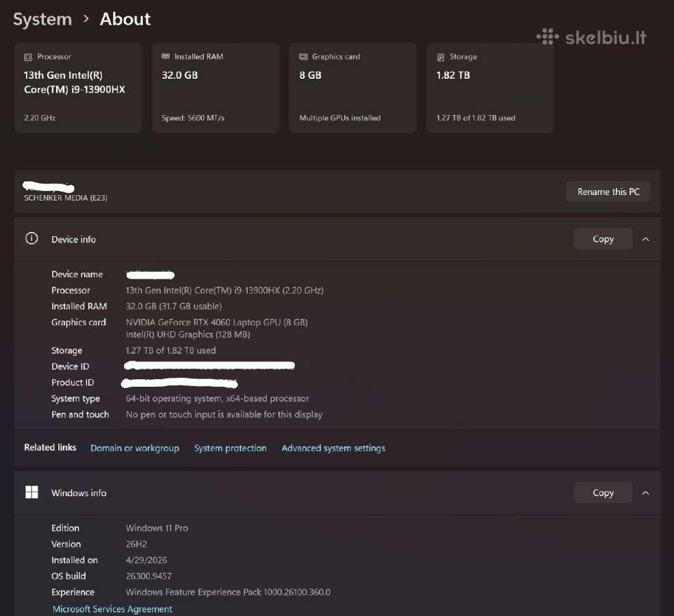Click the Windows logo icon
Screen dimensions: 674x616
tap(31, 492)
